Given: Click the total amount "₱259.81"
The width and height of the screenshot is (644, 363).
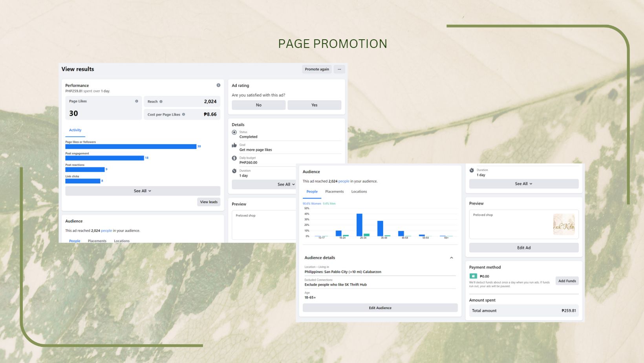Looking at the screenshot, I should tap(569, 311).
